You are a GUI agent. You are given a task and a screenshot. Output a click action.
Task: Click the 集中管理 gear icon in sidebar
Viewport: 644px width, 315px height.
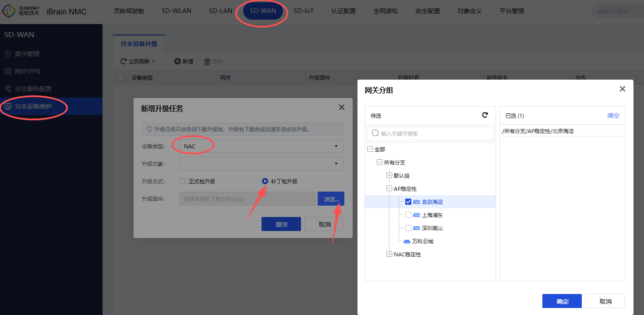pyautogui.click(x=7, y=54)
